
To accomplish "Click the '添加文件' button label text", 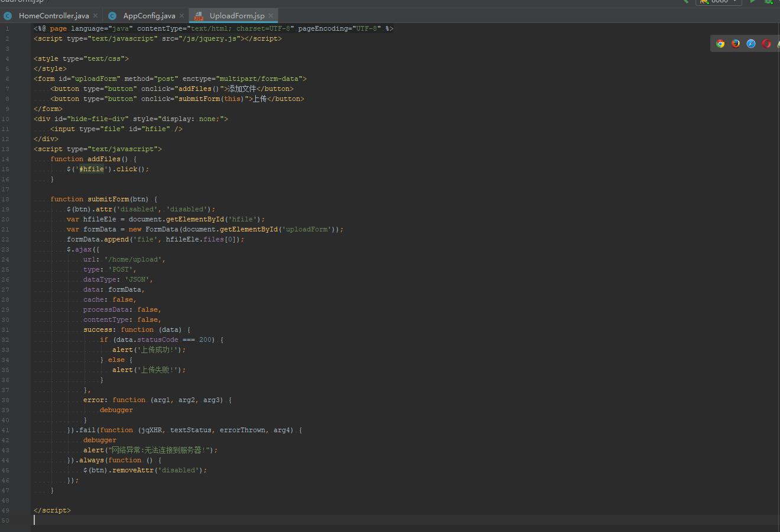I will 242,89.
